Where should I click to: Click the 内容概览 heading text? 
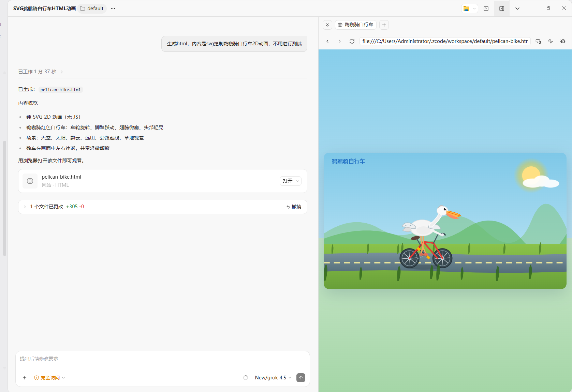pyautogui.click(x=28, y=103)
